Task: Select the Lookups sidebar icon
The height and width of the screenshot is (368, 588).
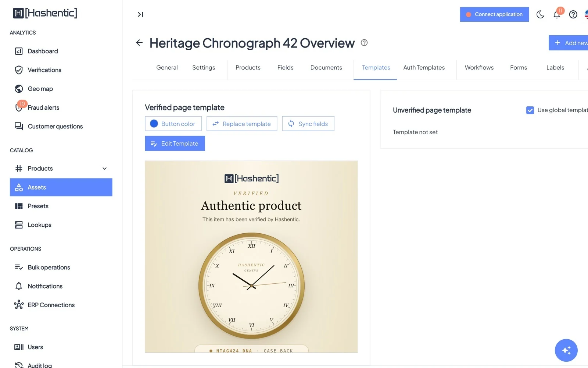Action: click(x=19, y=225)
